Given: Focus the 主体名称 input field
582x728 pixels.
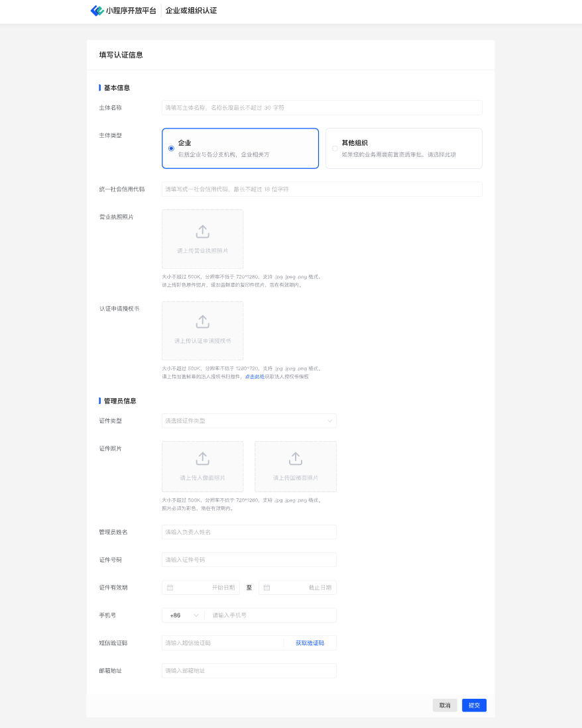Looking at the screenshot, I should [321, 107].
